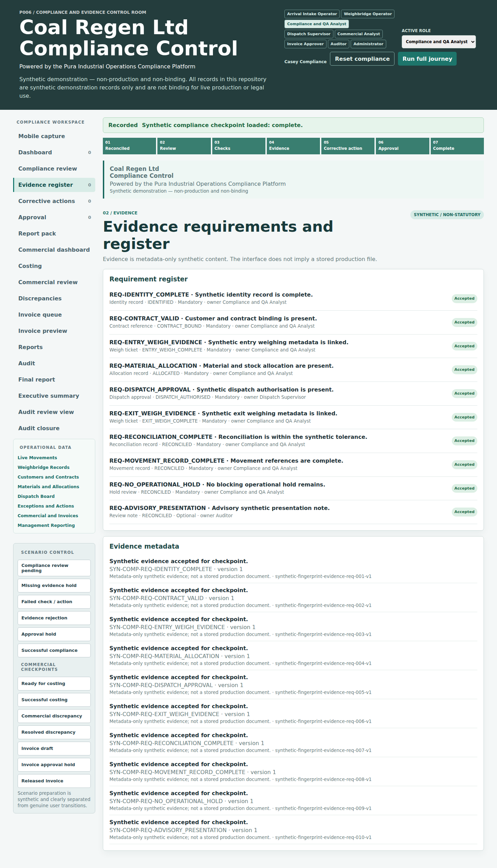Click Accepted badge for REQ-IDENTITY_COMPLETE
The height and width of the screenshot is (868, 497).
point(464,298)
